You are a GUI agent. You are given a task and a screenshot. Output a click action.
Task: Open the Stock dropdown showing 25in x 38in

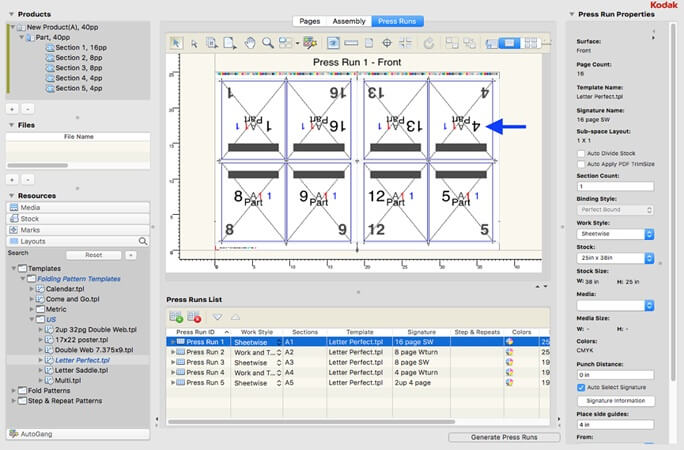tap(615, 258)
